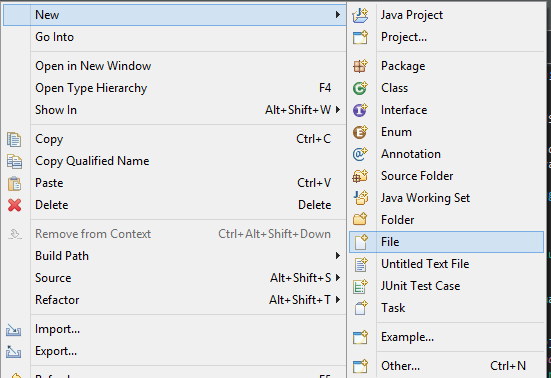
Task: Click the Alt+Shift+W shortcut label
Action: (x=298, y=110)
